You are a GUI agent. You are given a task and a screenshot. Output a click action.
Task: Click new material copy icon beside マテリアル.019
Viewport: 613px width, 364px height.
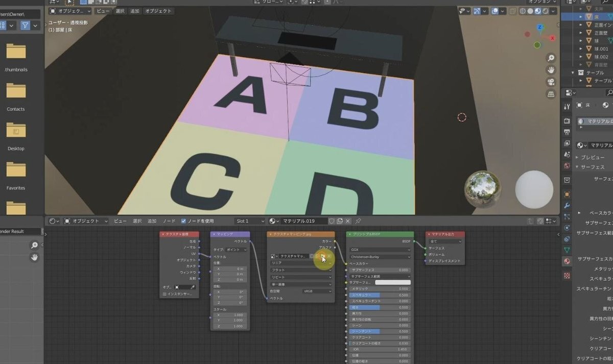340,221
